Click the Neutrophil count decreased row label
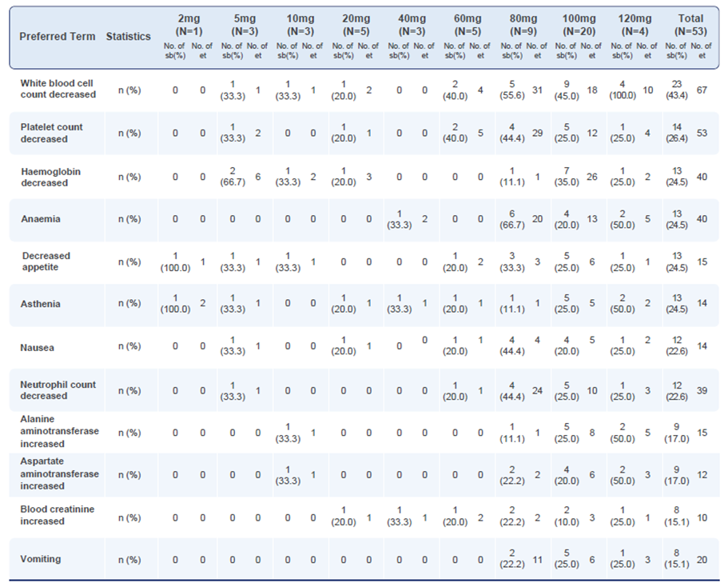This screenshot has width=728, height=587. [58, 390]
